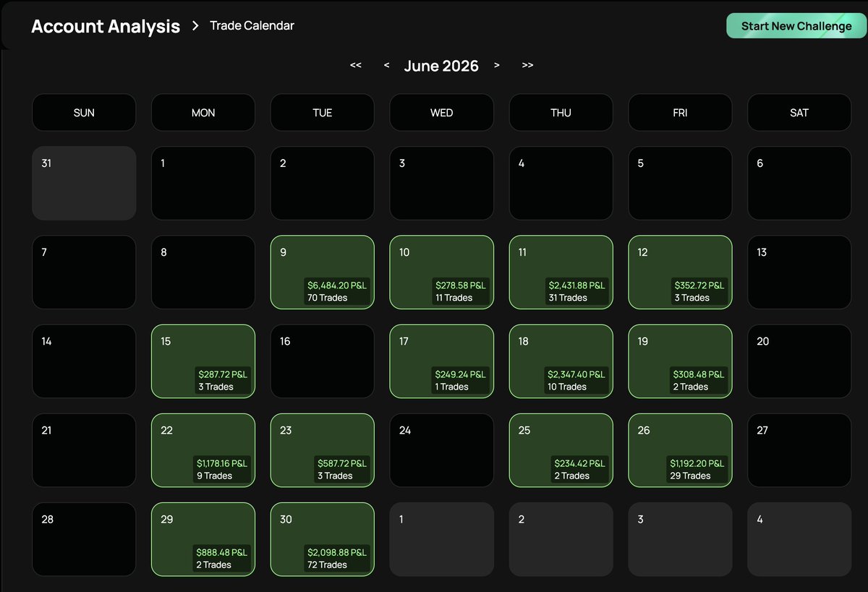Select the empty June 1 day cell
The width and height of the screenshot is (868, 592).
pyautogui.click(x=203, y=184)
